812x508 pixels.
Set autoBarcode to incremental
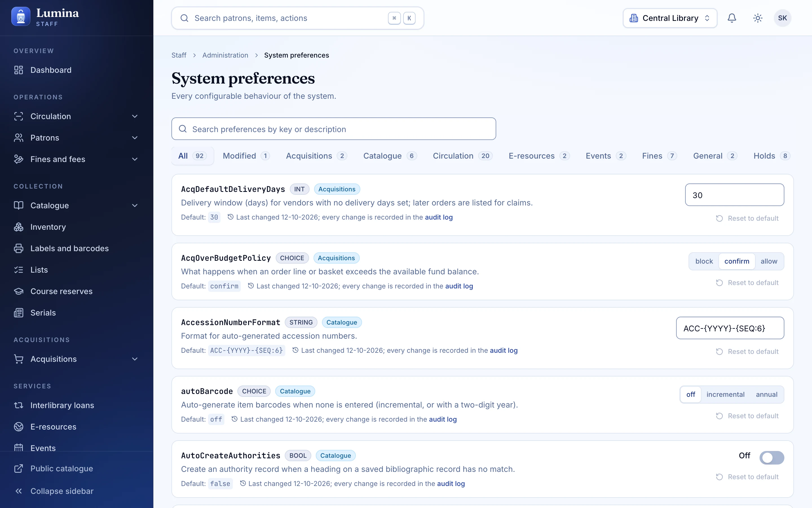pos(725,395)
